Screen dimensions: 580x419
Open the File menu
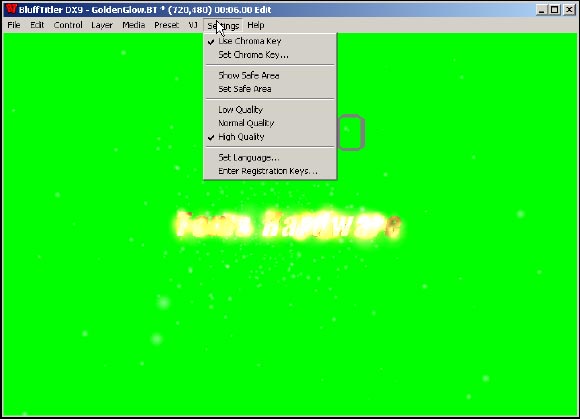pos(14,25)
